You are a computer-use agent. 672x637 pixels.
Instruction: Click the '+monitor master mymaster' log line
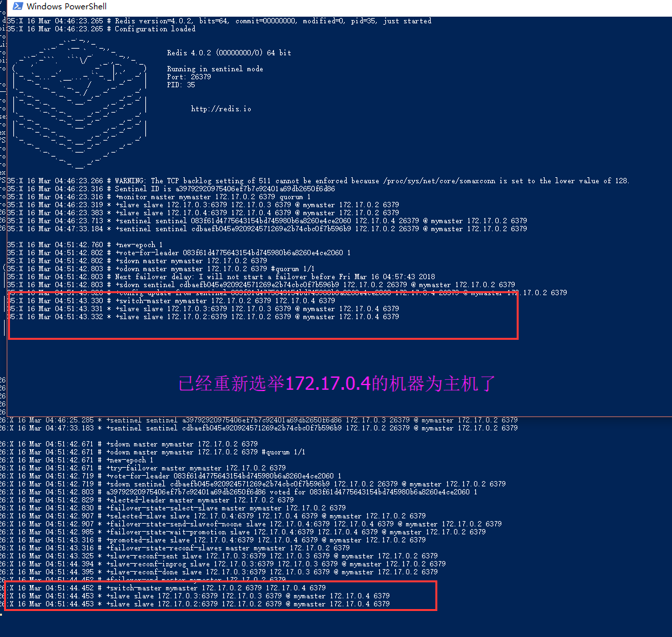159,197
